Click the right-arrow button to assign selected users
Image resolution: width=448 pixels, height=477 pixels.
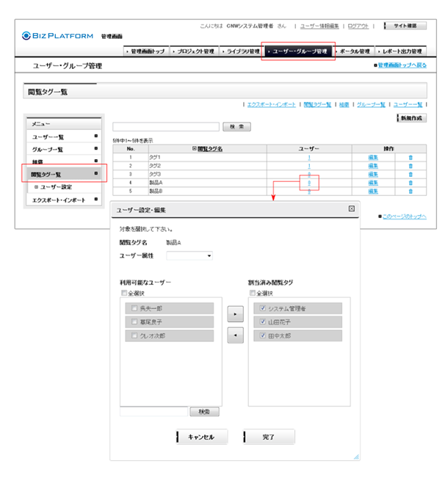point(235,314)
